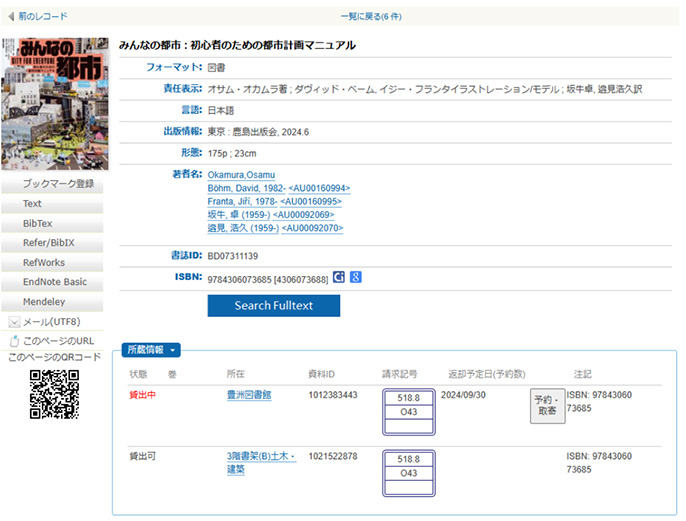Click 状態 column header

click(x=138, y=374)
